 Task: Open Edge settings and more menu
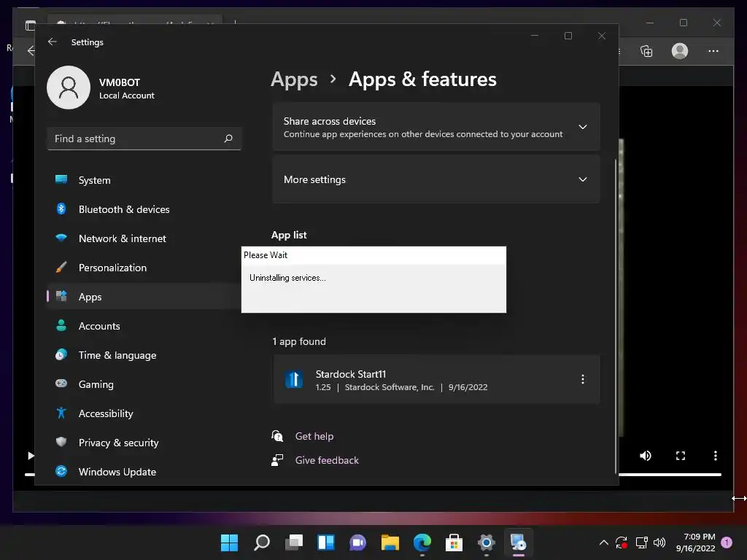(713, 51)
